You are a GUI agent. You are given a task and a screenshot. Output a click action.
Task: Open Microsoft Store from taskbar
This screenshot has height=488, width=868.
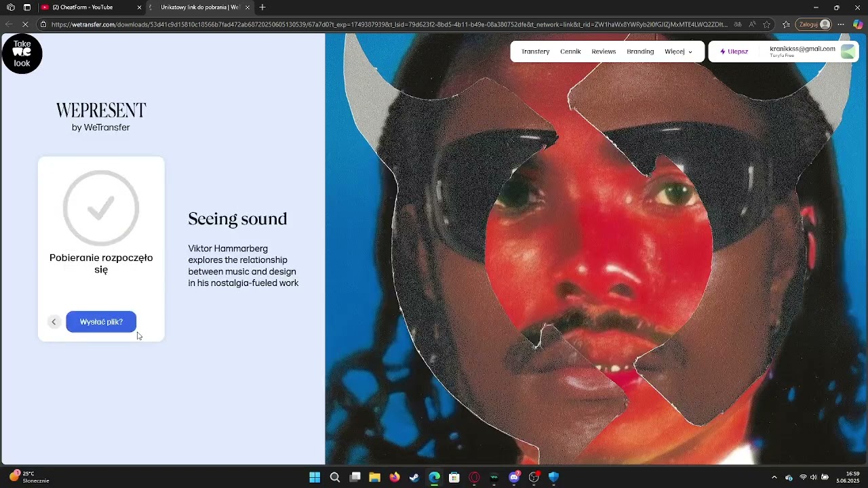(454, 477)
